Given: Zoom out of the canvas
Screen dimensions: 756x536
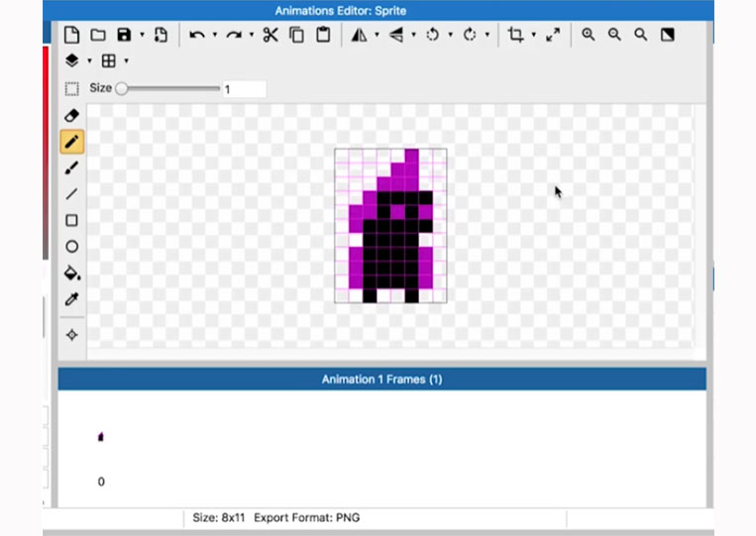Looking at the screenshot, I should pos(614,35).
